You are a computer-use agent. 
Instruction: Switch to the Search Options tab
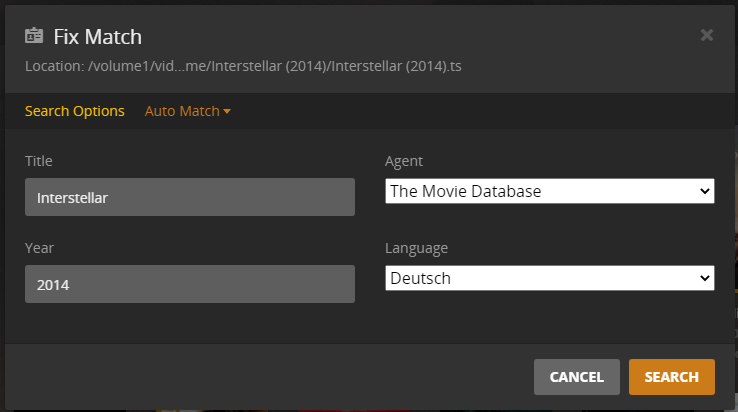click(x=75, y=111)
